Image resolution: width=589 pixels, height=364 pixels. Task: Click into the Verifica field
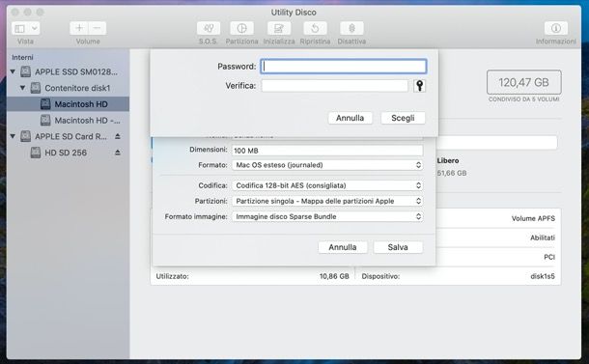335,86
